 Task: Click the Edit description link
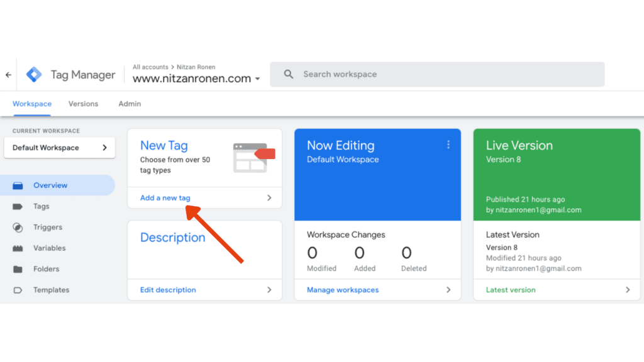click(168, 290)
